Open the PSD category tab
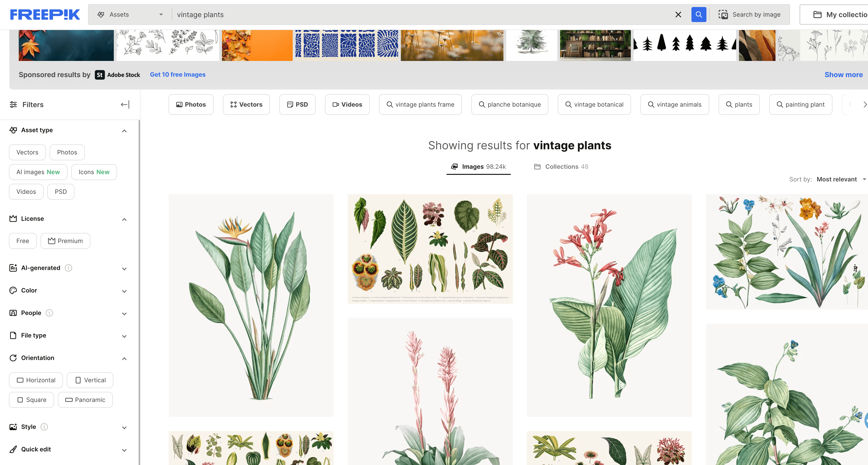 click(x=298, y=105)
